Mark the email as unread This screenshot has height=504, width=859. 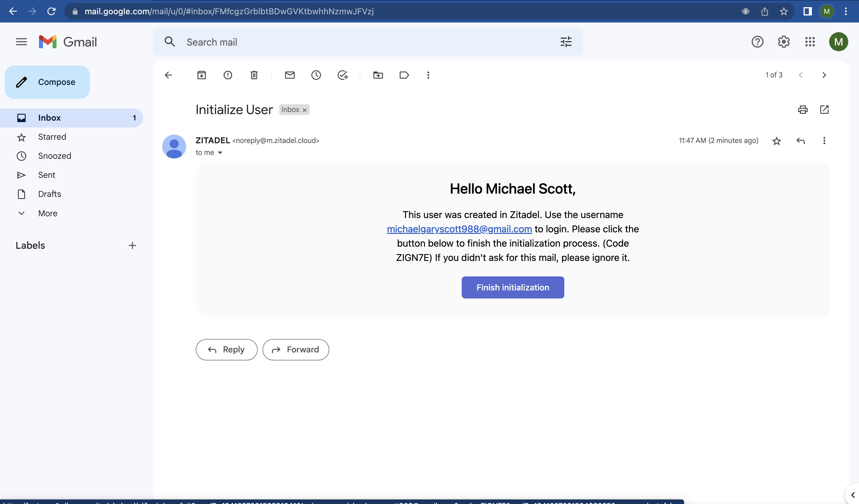coord(290,75)
